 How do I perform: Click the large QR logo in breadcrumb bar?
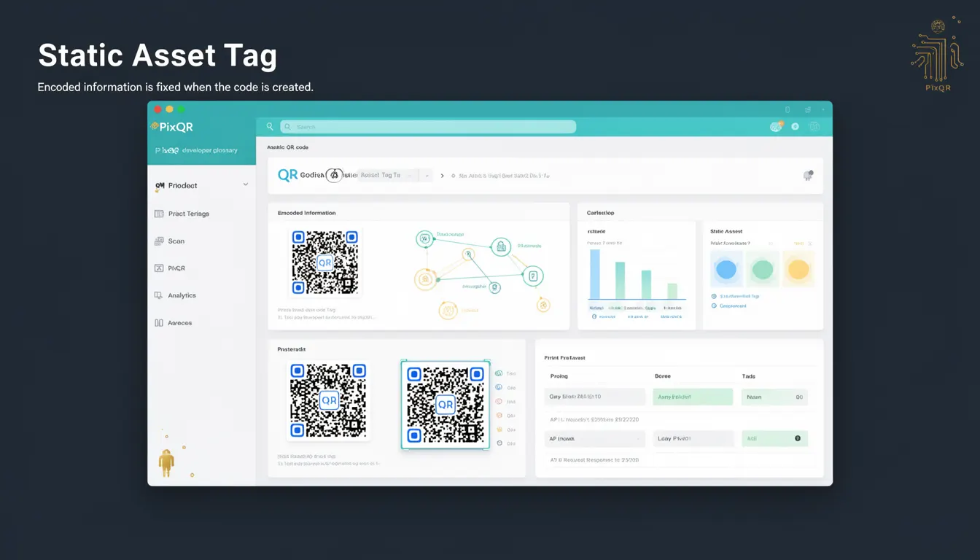[x=288, y=175]
